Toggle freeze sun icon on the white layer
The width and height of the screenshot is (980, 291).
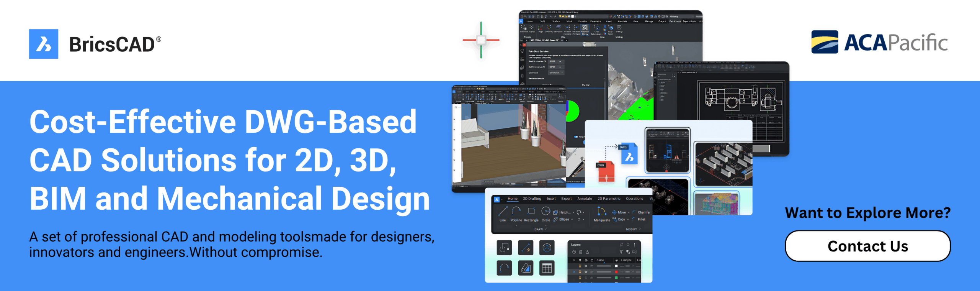[586, 266]
